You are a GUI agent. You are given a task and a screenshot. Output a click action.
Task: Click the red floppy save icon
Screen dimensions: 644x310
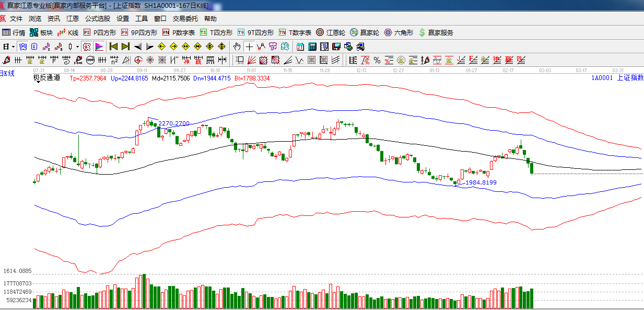pos(335,47)
